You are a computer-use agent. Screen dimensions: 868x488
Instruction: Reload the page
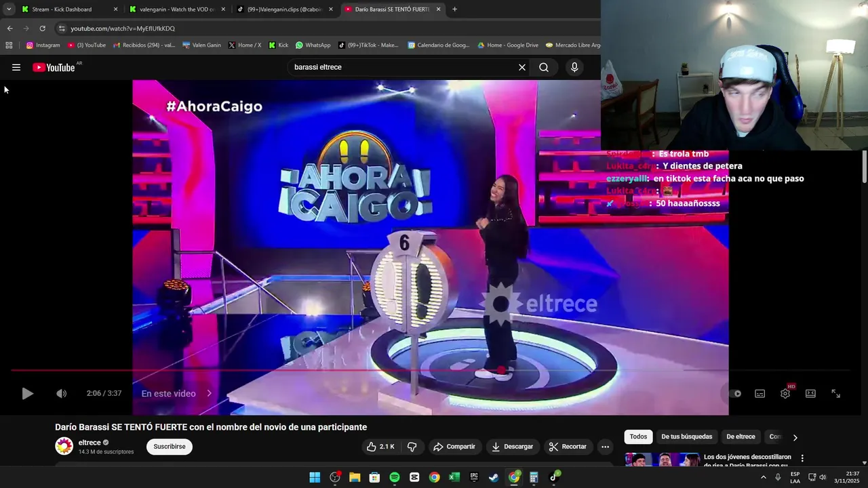(42, 28)
